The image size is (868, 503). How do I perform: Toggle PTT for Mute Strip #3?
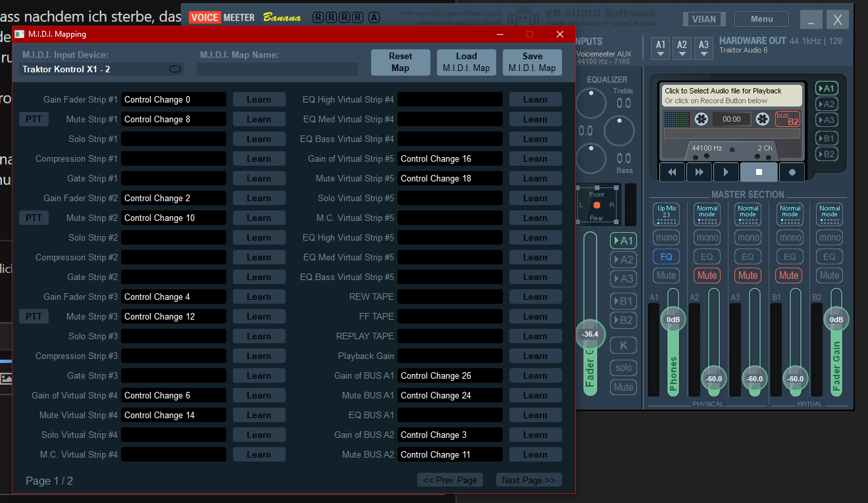pos(34,316)
